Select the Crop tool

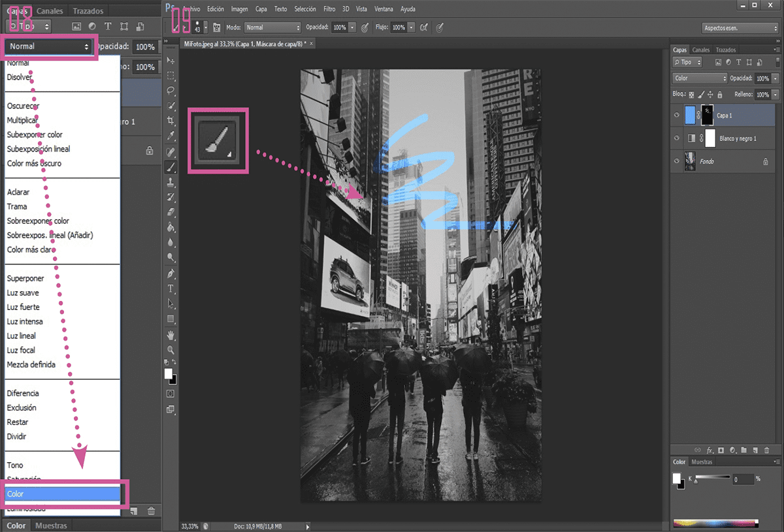(171, 121)
